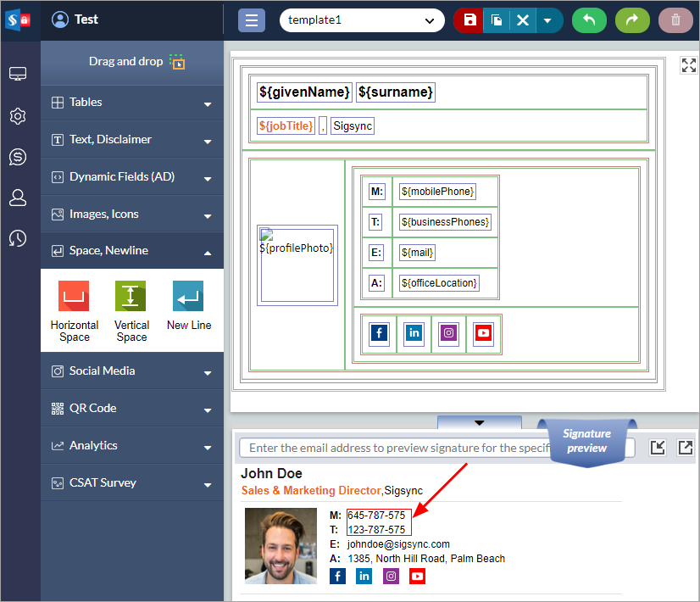Click the copy template icon
The image size is (700, 602).
click(x=496, y=20)
